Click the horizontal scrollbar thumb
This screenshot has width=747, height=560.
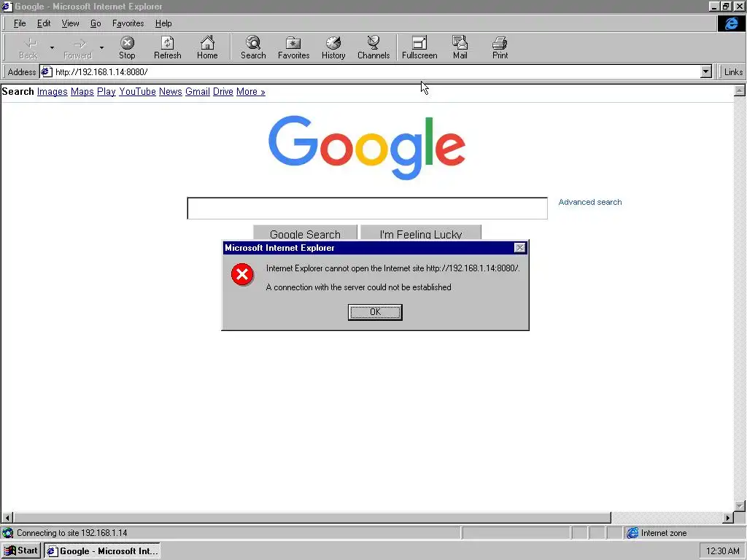pos(312,518)
